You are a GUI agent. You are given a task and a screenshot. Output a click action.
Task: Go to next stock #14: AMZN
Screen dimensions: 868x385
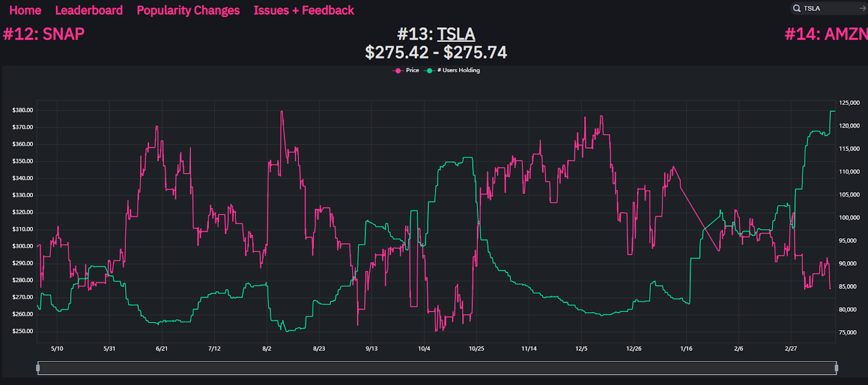pyautogui.click(x=826, y=34)
